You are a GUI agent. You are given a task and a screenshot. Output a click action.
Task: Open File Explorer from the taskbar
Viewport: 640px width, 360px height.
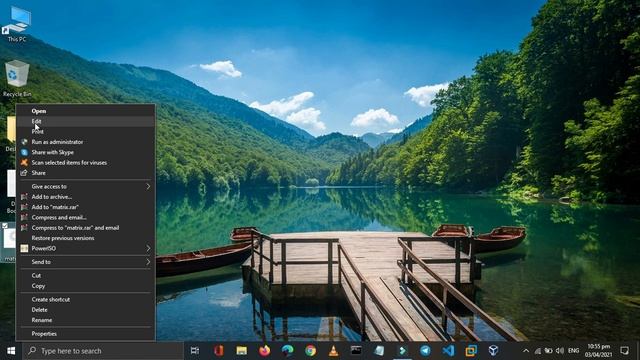pos(242,351)
